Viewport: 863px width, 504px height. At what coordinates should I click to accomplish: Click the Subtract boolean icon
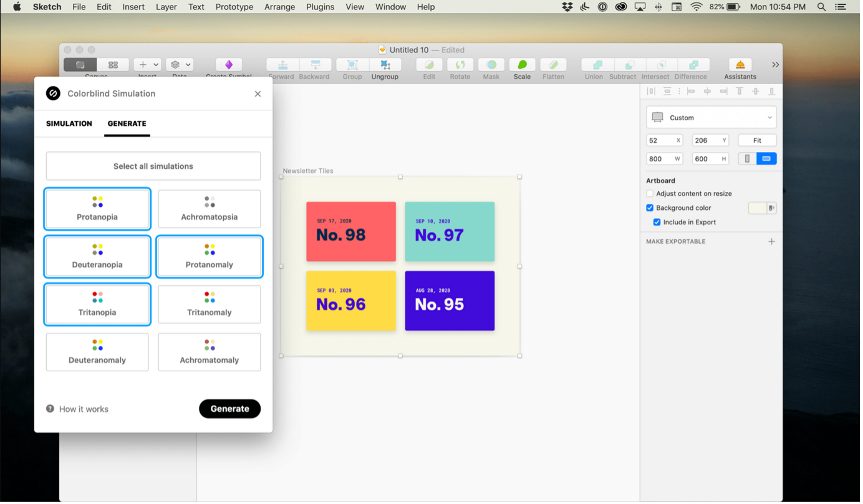tap(630, 65)
